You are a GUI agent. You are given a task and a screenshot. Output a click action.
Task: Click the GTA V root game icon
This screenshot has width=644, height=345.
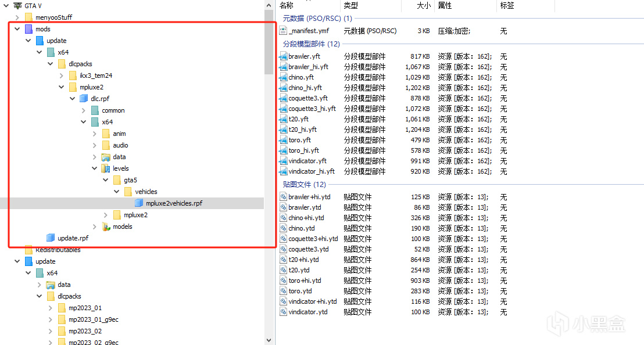tap(17, 5)
